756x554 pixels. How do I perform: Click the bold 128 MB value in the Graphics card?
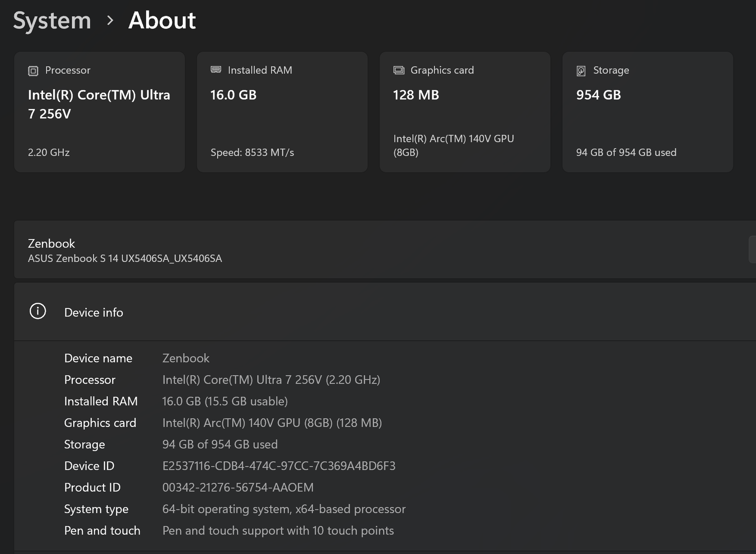click(x=416, y=95)
